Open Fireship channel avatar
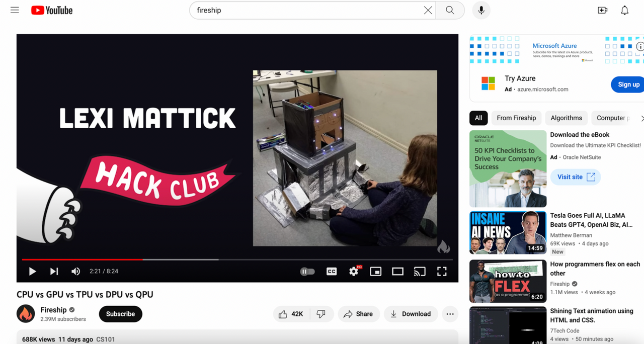Image resolution: width=644 pixels, height=344 pixels. 26,314
